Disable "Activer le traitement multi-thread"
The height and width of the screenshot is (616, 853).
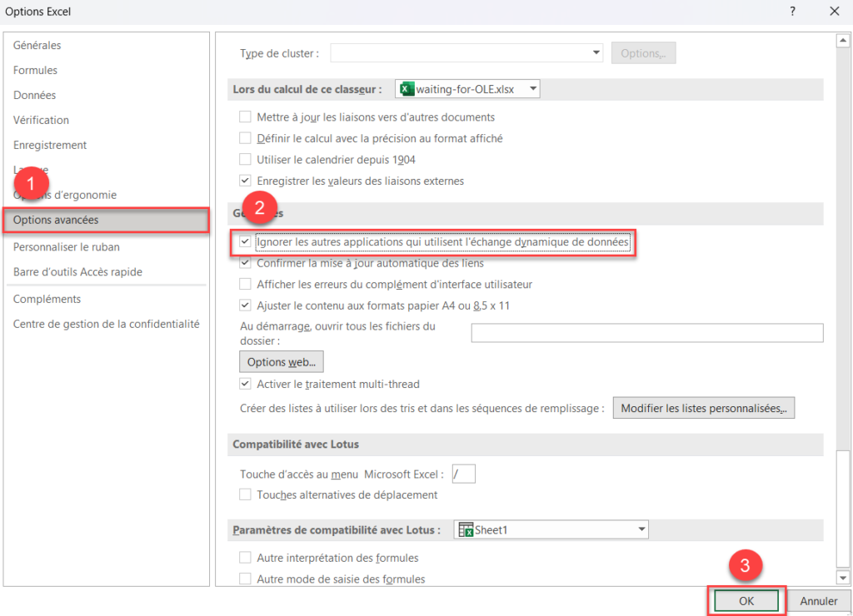pos(246,384)
